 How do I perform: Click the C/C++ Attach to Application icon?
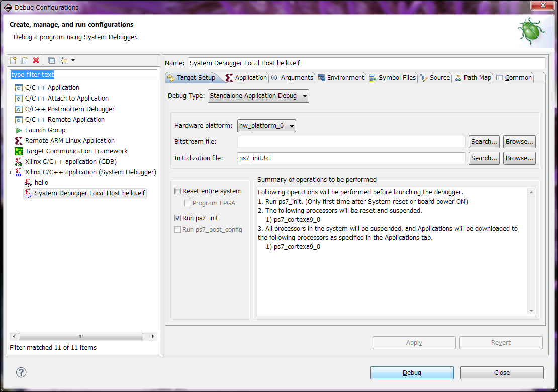click(19, 99)
